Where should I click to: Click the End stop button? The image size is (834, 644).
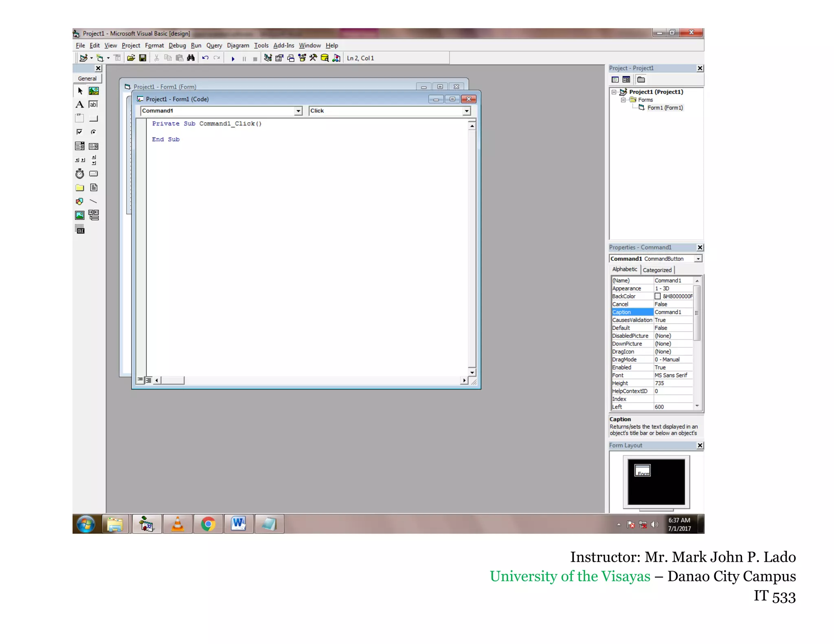click(x=255, y=59)
